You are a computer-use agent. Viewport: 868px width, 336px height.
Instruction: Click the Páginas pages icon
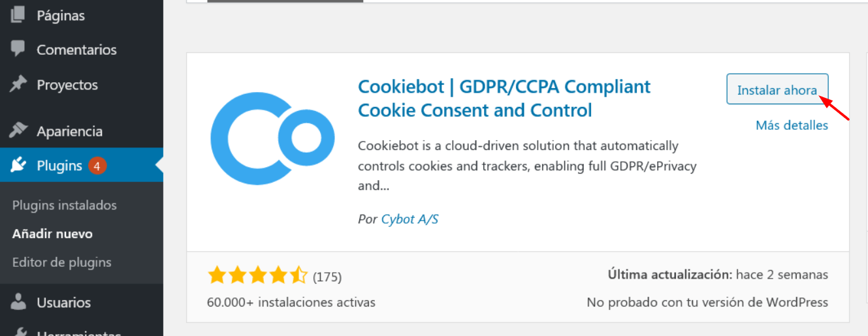[x=18, y=14]
